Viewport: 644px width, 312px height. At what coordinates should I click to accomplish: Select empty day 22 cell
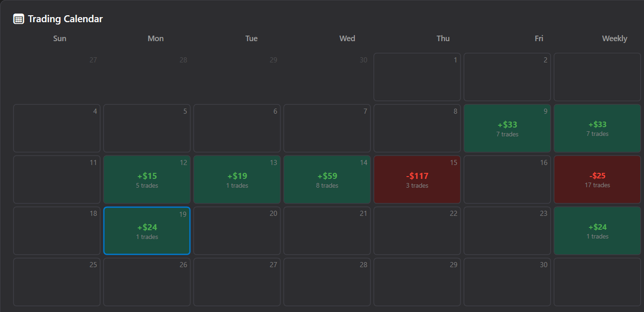tap(417, 231)
